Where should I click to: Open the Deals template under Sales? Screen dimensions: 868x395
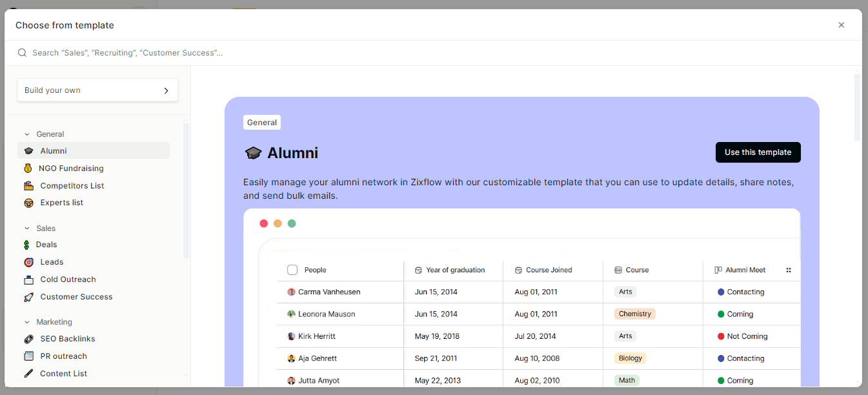pos(46,245)
